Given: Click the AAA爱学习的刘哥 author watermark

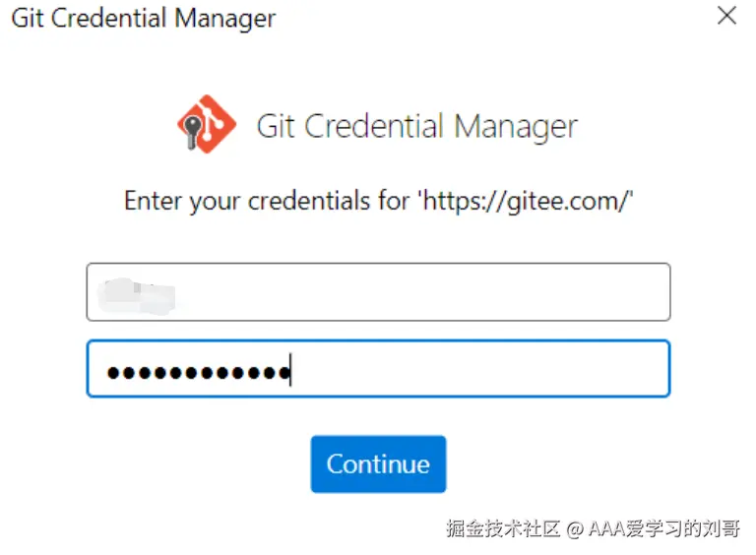Looking at the screenshot, I should pyautogui.click(x=664, y=528).
